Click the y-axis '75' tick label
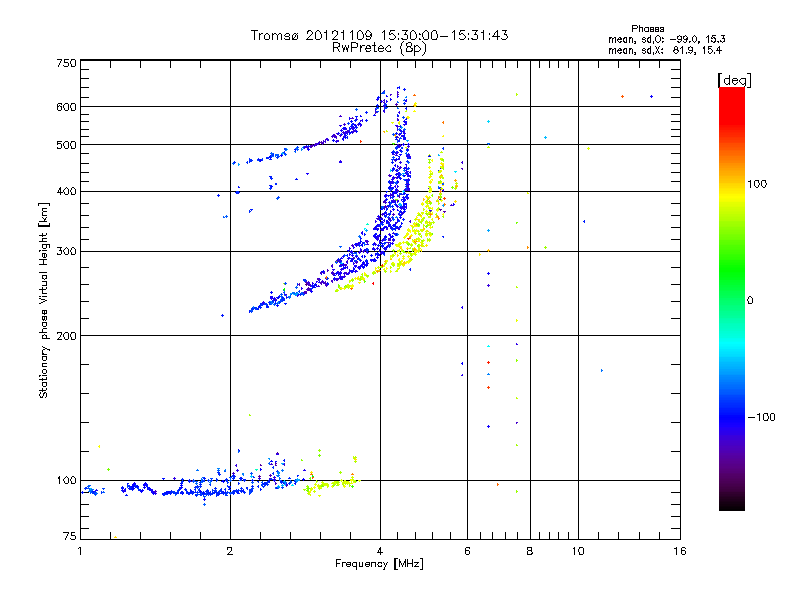800x600 pixels. (69, 536)
